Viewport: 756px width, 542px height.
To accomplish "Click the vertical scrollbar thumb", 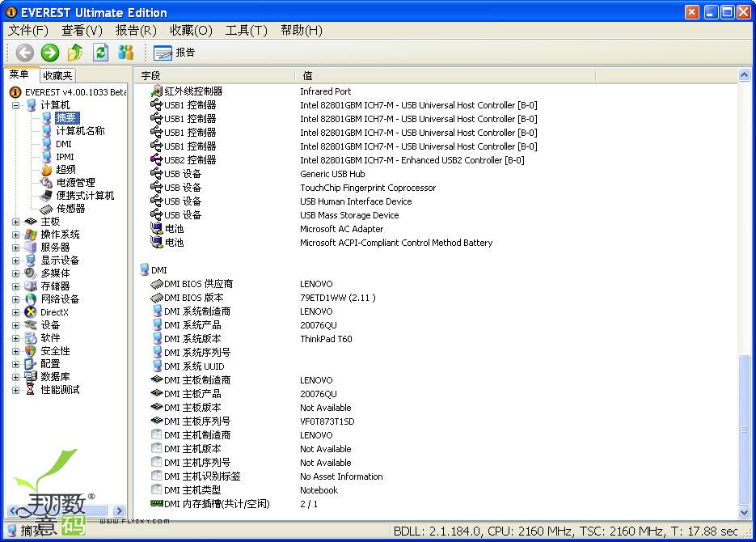I will tap(744, 430).
